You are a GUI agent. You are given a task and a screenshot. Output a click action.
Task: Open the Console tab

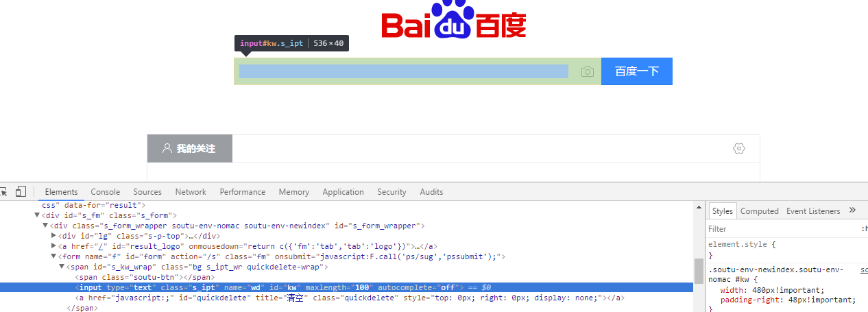coord(106,192)
